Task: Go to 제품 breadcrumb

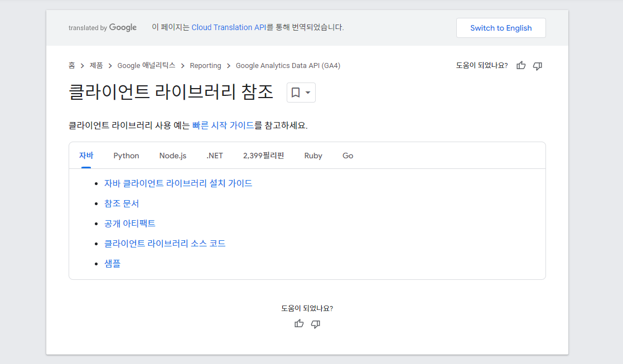Action: click(x=96, y=65)
